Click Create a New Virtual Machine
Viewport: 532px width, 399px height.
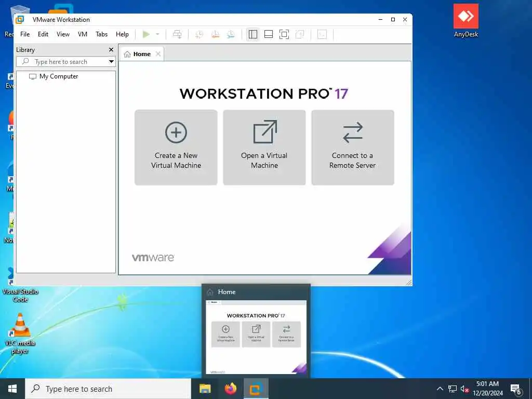176,148
